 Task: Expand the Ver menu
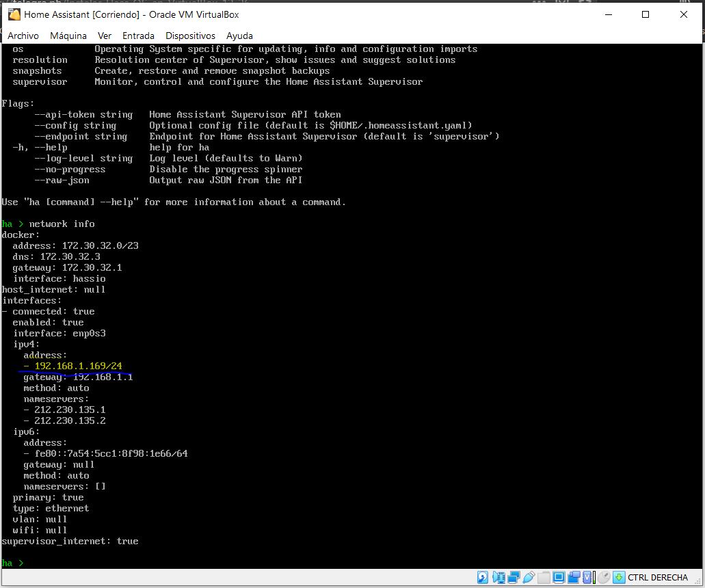point(105,36)
